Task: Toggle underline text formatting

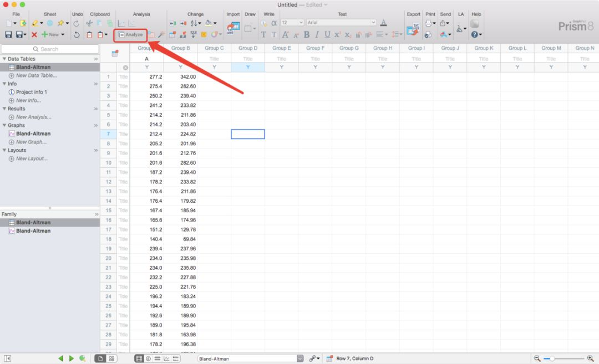Action: [x=327, y=34]
